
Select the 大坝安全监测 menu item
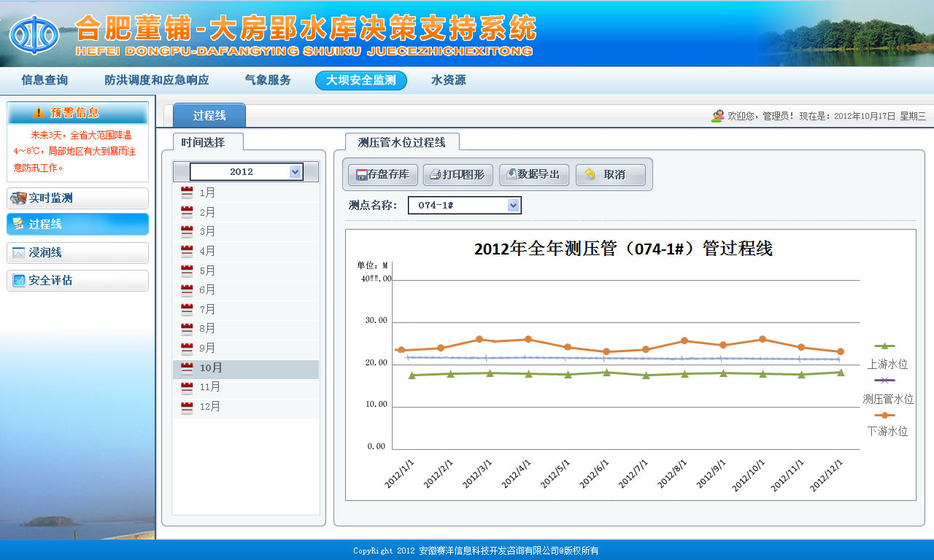click(361, 80)
